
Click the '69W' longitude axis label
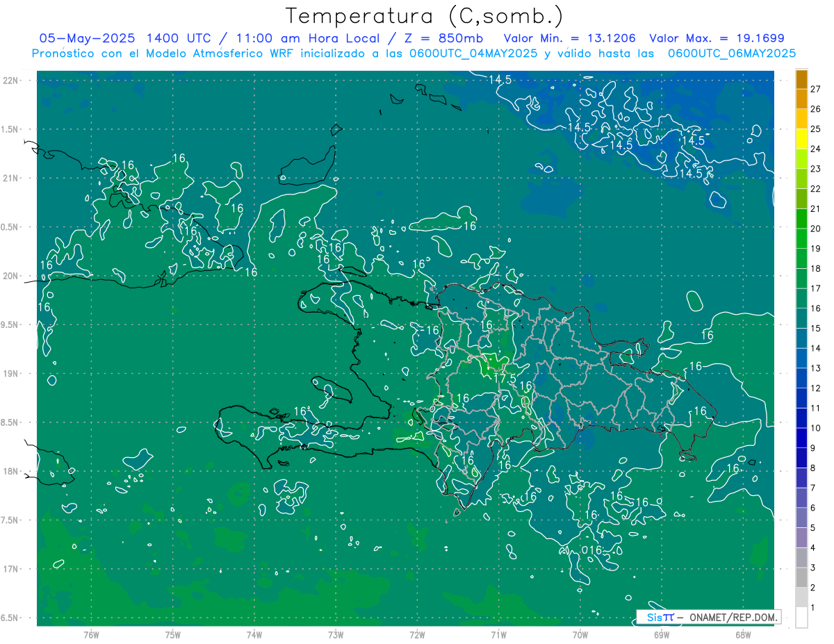tap(661, 636)
